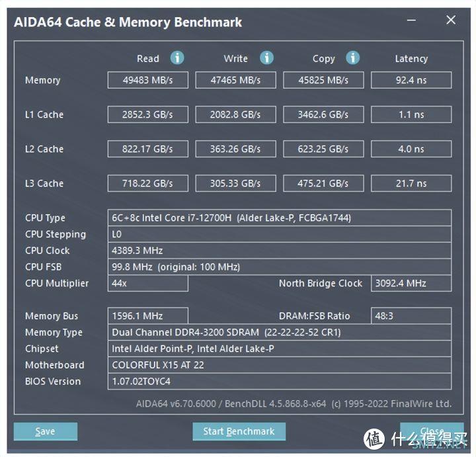
Task: Click the AIDA64 Cache & Memory Benchmark title
Action: point(128,22)
